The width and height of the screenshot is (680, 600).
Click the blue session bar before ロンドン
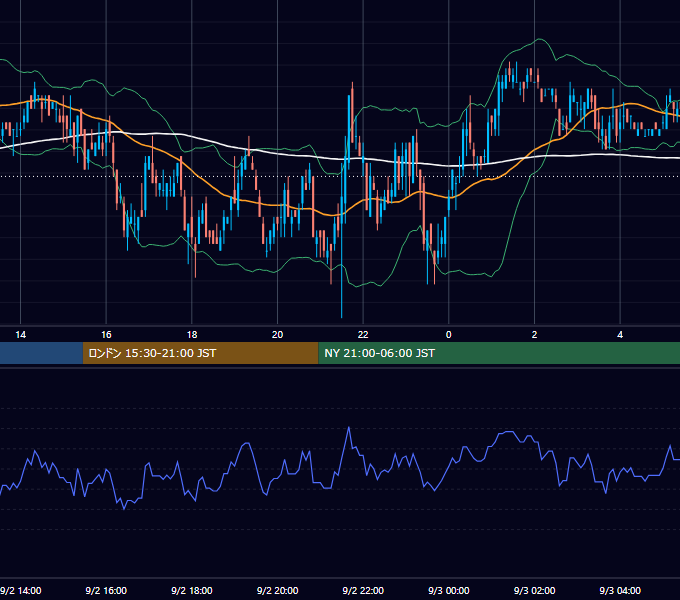[41, 353]
